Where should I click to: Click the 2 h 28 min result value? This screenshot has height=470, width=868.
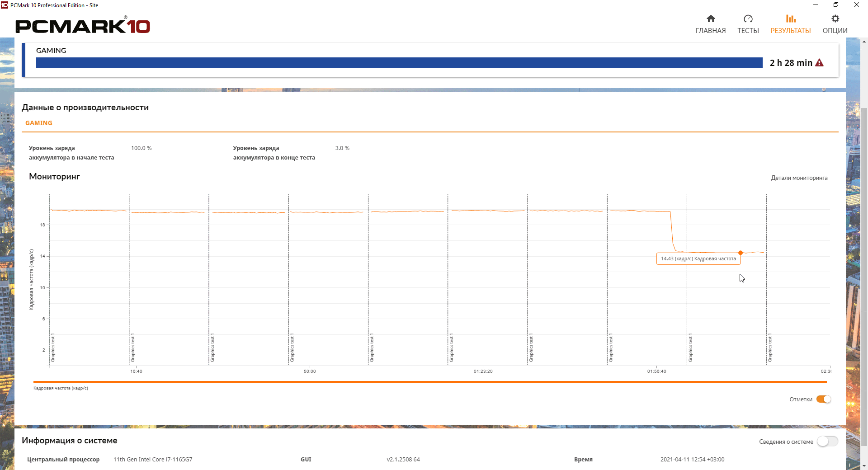pyautogui.click(x=791, y=63)
